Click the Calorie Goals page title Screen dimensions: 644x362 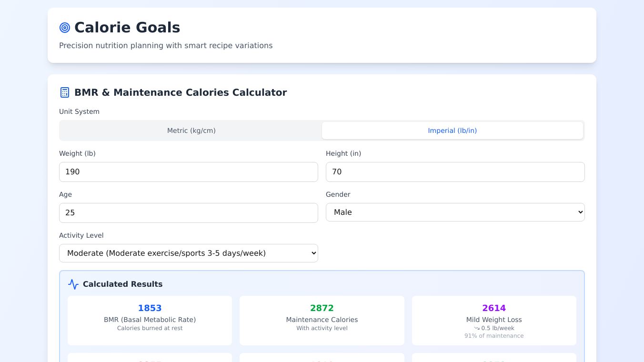[127, 28]
